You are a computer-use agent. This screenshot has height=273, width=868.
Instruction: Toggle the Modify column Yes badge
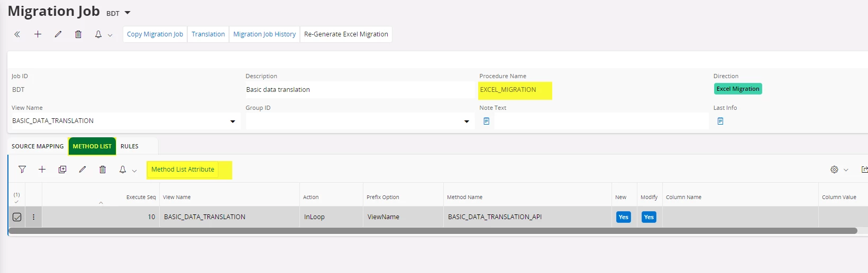click(648, 217)
